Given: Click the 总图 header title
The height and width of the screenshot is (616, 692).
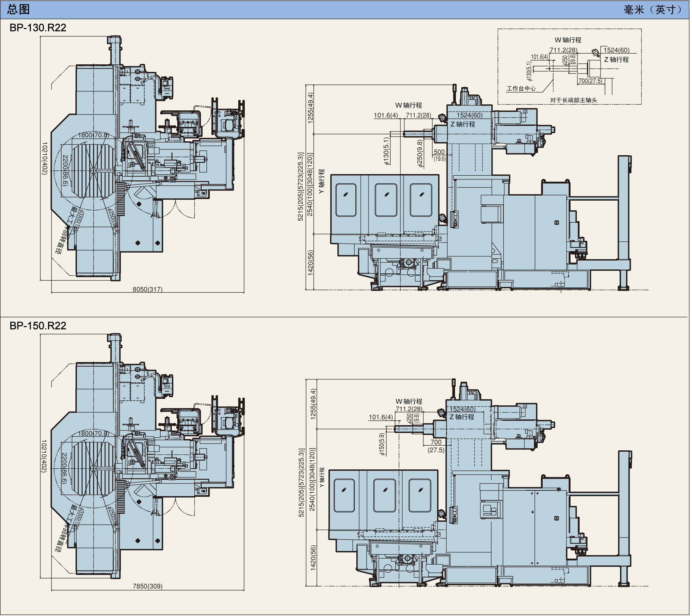Looking at the screenshot, I should tap(18, 9).
